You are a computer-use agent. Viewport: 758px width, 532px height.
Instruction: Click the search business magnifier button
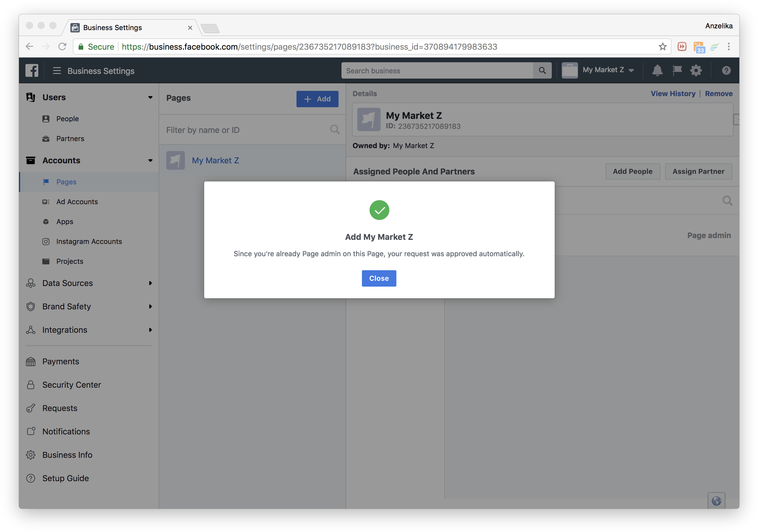click(x=542, y=70)
